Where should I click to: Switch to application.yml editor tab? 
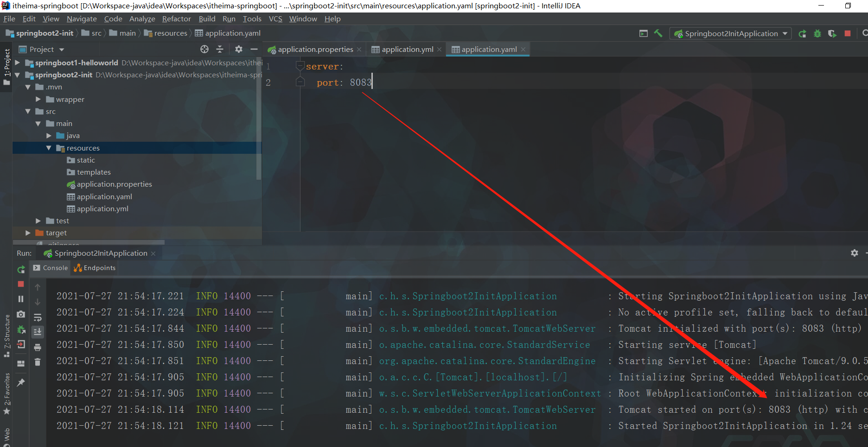point(406,49)
